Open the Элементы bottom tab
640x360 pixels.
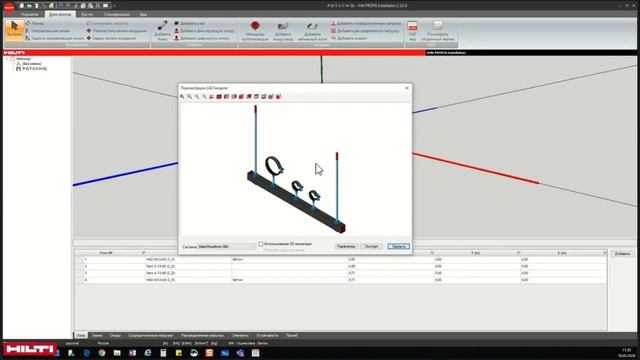[x=240, y=336]
